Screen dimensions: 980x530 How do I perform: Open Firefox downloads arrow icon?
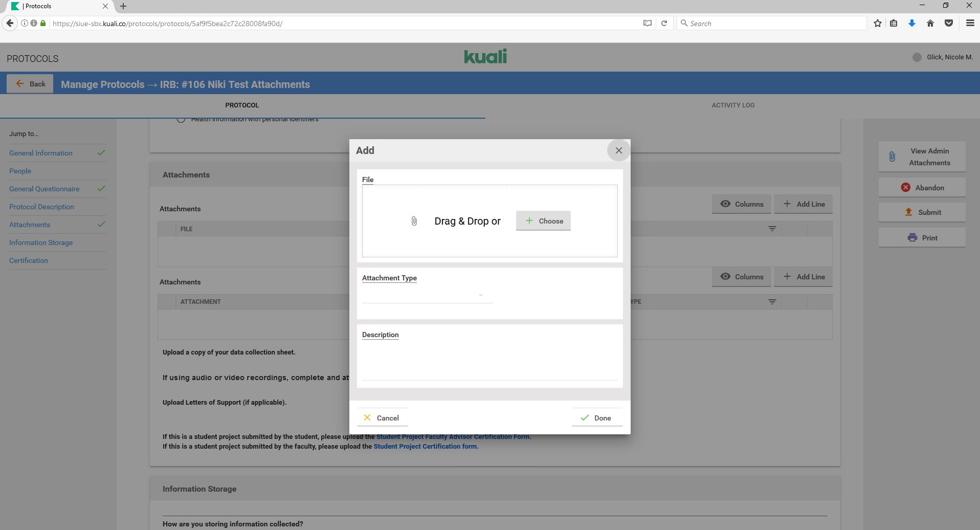911,24
